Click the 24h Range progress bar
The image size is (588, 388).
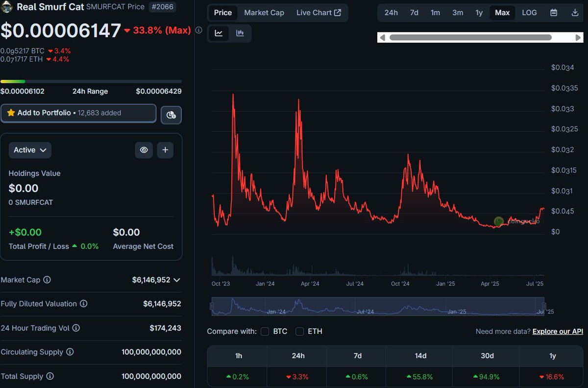(91, 81)
